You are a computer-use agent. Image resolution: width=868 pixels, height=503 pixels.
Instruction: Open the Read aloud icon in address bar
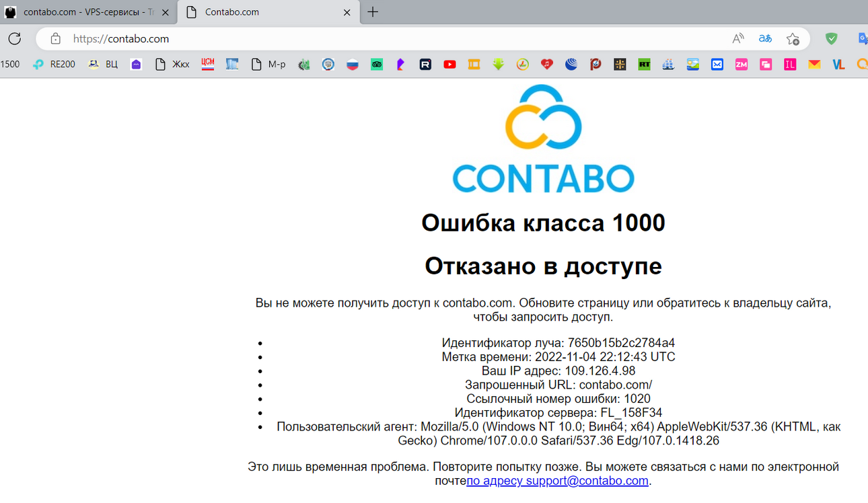[738, 38]
